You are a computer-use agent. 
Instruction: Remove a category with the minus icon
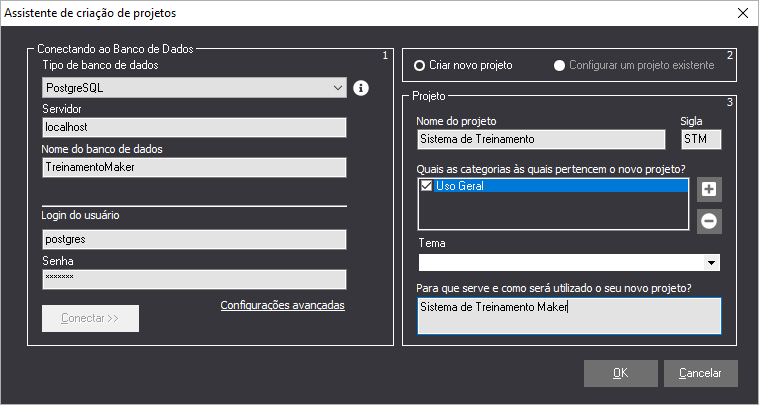pyautogui.click(x=708, y=222)
